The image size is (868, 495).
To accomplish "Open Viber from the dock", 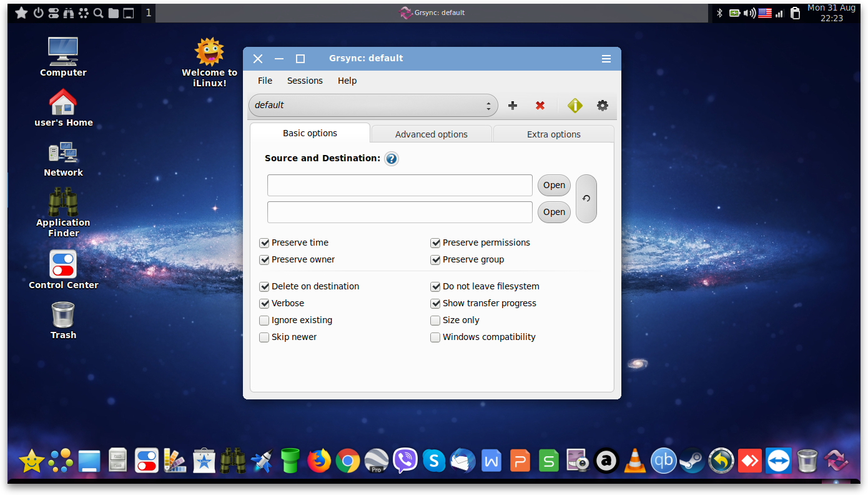I will (x=405, y=461).
